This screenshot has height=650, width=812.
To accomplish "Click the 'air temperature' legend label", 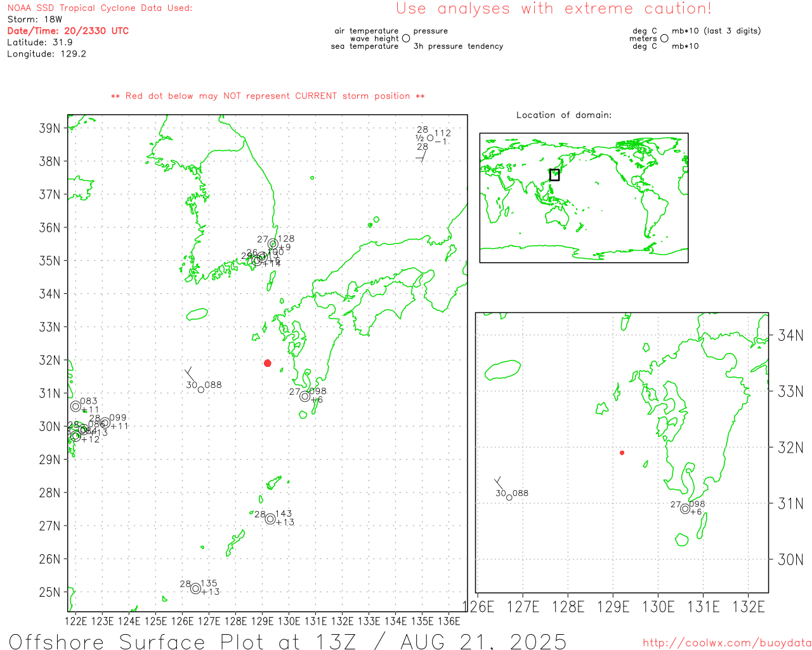I will coord(367,30).
